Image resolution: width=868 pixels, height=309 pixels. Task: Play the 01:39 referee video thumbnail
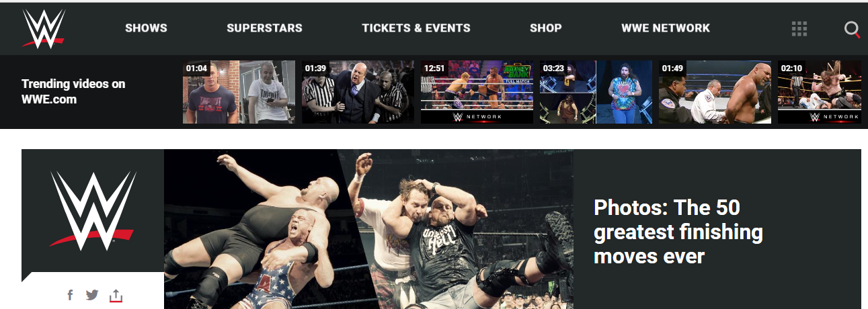pyautogui.click(x=358, y=92)
